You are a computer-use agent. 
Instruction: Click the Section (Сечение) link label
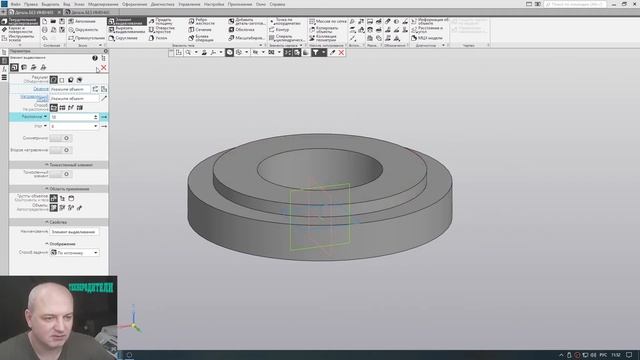pos(41,89)
